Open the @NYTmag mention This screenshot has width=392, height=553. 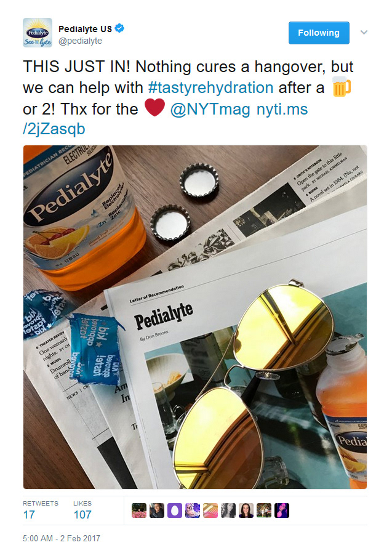(x=210, y=109)
